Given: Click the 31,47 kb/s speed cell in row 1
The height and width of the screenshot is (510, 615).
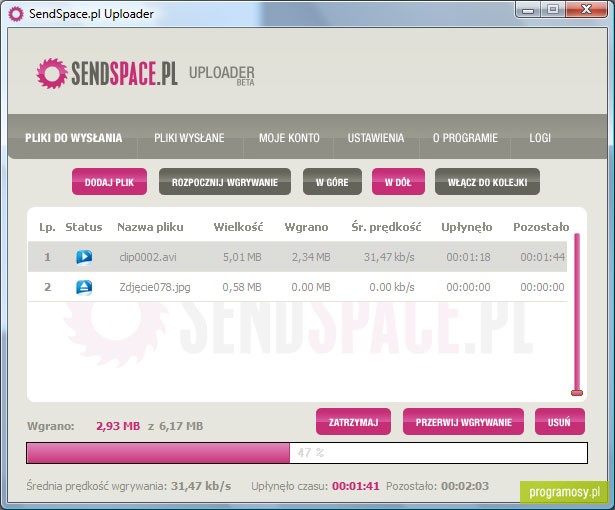Looking at the screenshot, I should click(389, 257).
